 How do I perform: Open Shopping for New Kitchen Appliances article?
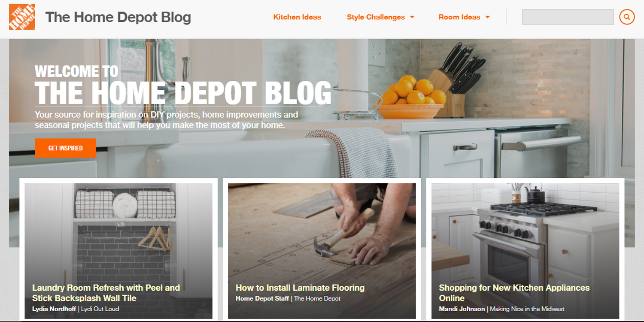tap(514, 293)
